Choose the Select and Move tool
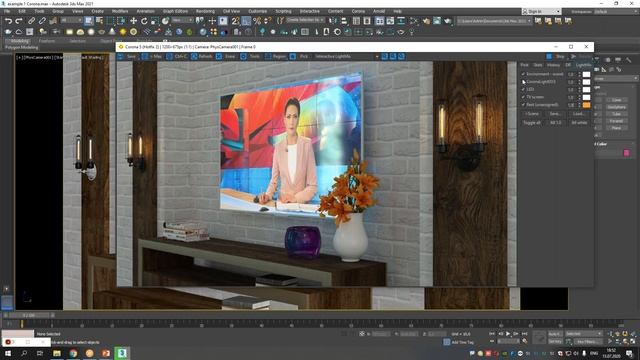Image resolution: width=640 pixels, height=360 pixels. 133,21
